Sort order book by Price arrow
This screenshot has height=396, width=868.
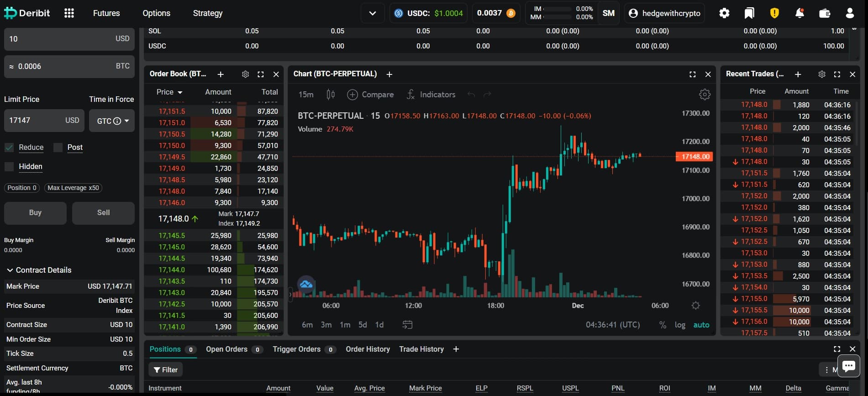pyautogui.click(x=180, y=92)
